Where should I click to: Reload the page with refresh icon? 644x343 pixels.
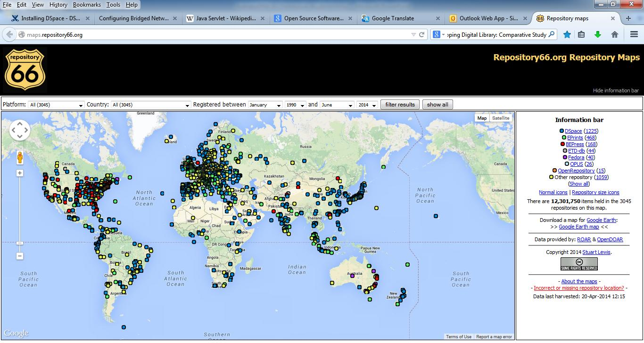tap(422, 34)
